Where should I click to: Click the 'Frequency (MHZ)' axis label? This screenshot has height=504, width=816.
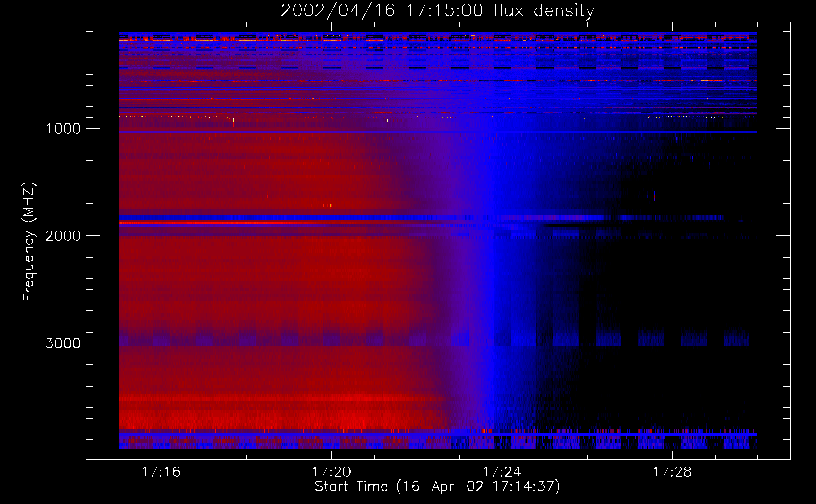coord(29,242)
